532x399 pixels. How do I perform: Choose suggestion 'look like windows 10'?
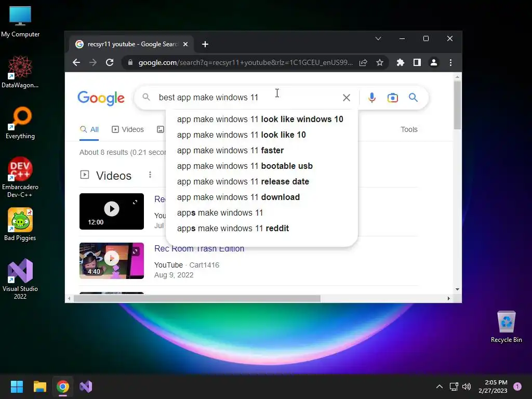260,119
